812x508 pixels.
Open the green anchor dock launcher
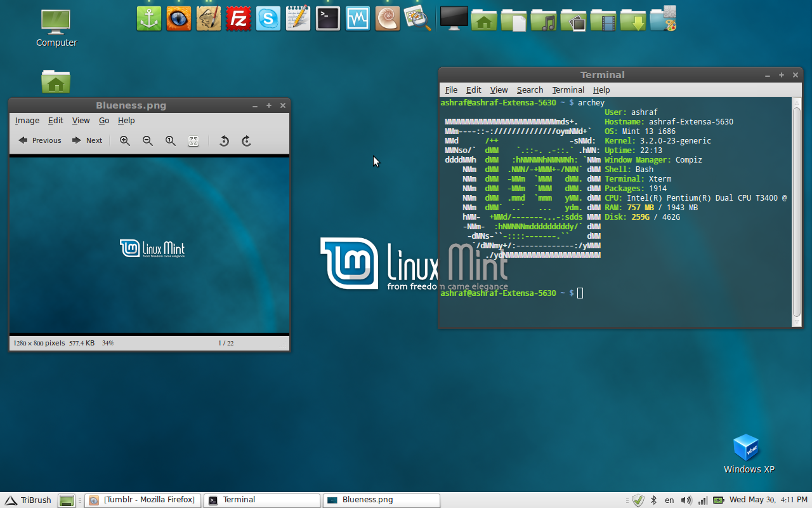149,18
